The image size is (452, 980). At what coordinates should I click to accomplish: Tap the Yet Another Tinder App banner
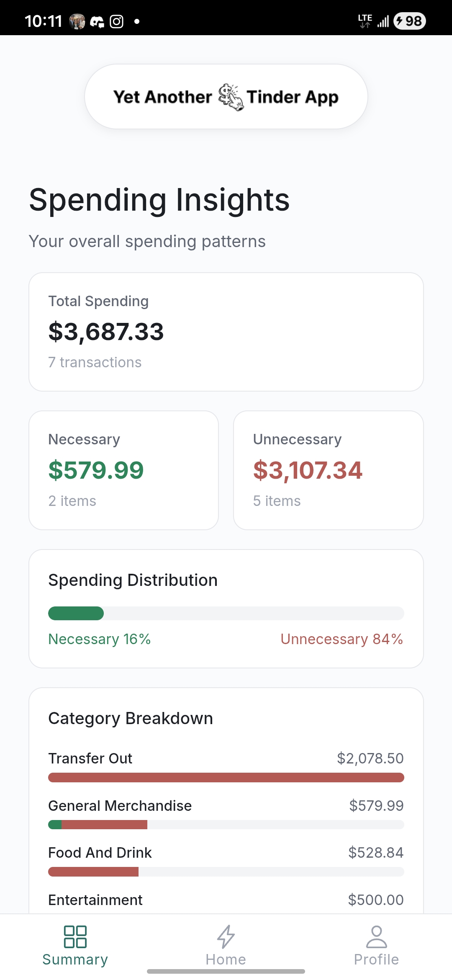226,97
